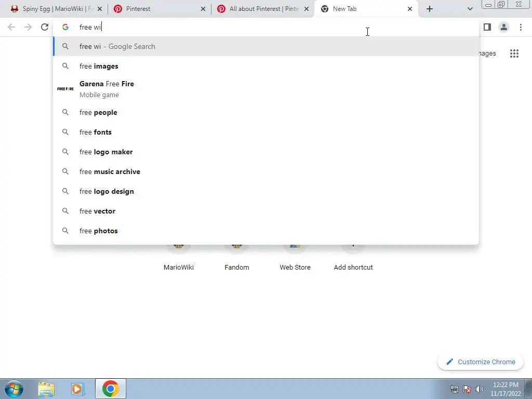Image resolution: width=532 pixels, height=399 pixels.
Task: Toggle the side panel icon
Action: tap(487, 27)
